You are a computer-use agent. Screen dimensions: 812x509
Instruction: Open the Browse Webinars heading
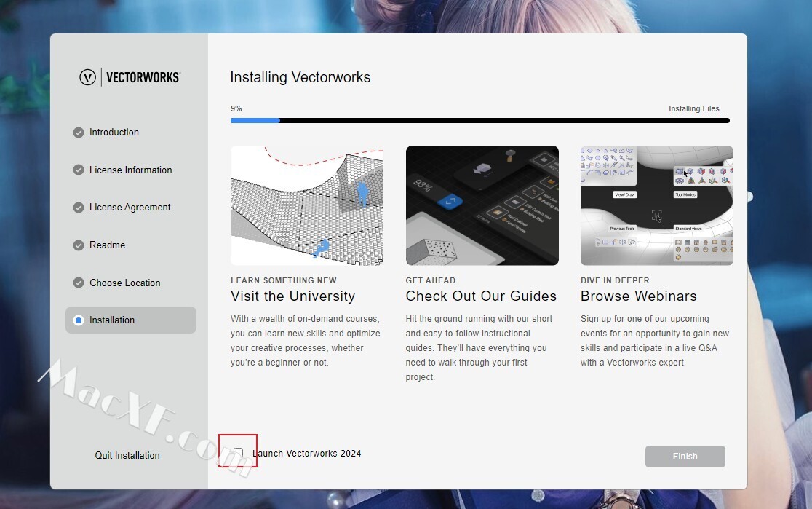pyautogui.click(x=639, y=296)
